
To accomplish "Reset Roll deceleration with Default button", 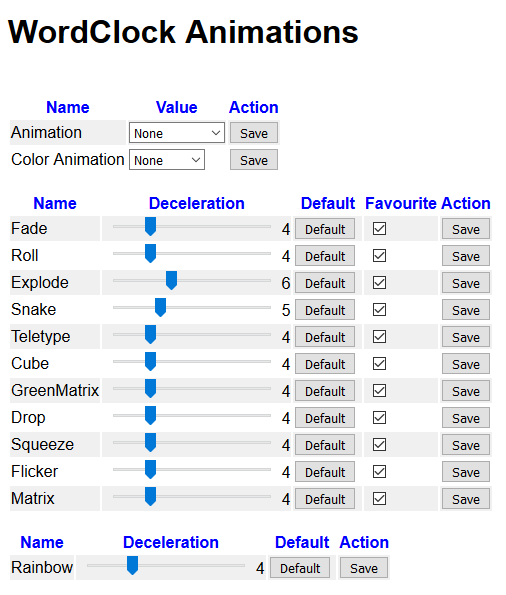I will (x=325, y=256).
